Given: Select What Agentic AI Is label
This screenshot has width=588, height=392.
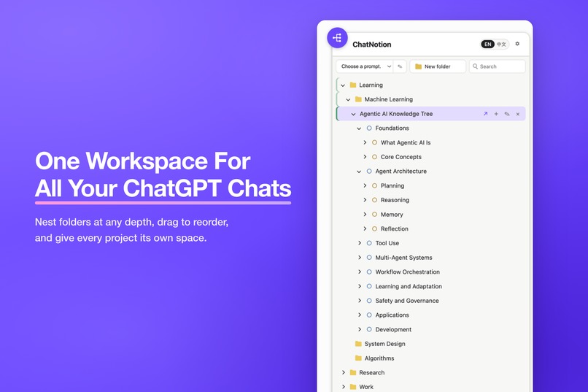Looking at the screenshot, I should [x=406, y=143].
